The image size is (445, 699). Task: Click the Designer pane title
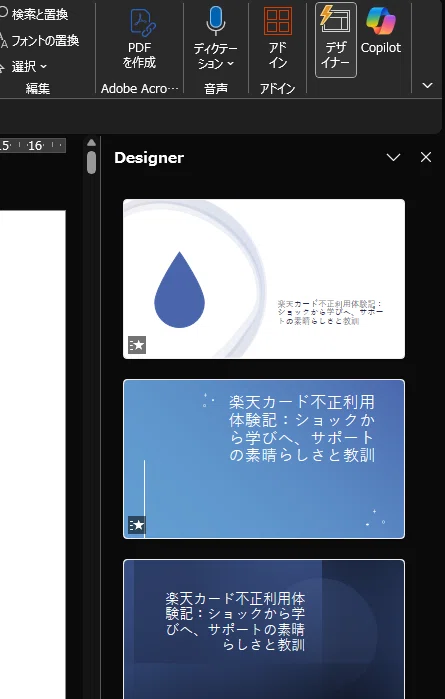(149, 157)
